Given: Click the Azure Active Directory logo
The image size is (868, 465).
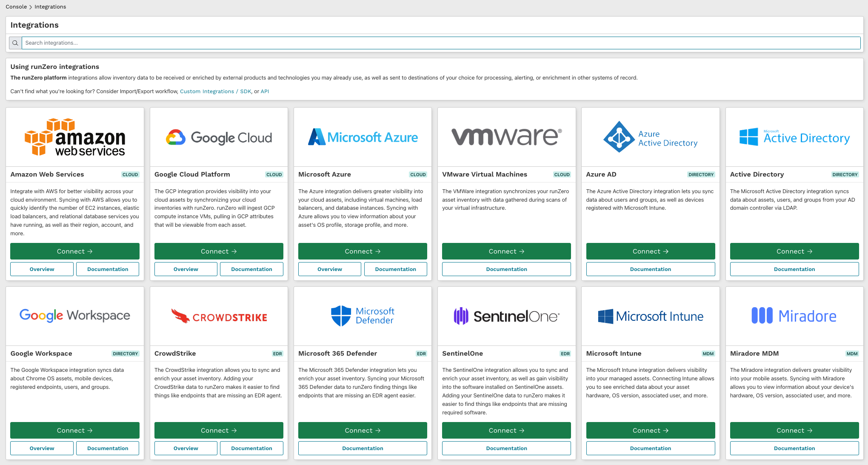Looking at the screenshot, I should coord(650,137).
